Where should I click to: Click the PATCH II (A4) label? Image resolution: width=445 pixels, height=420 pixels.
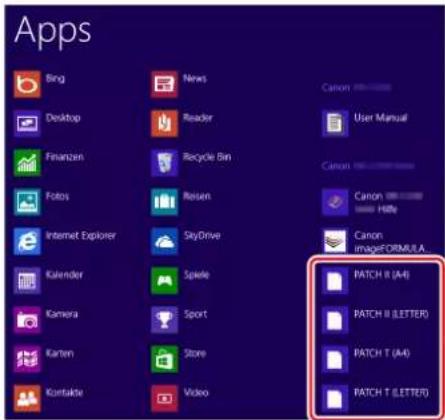(x=382, y=275)
